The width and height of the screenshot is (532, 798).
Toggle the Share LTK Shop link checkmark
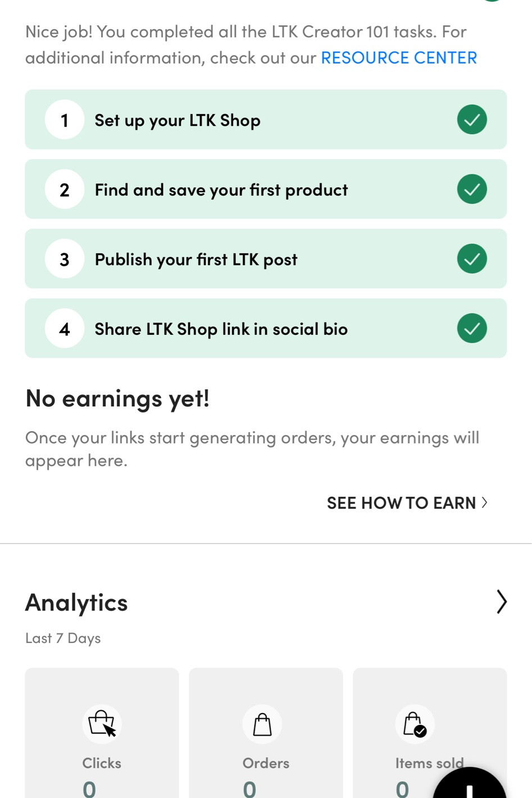[472, 329]
